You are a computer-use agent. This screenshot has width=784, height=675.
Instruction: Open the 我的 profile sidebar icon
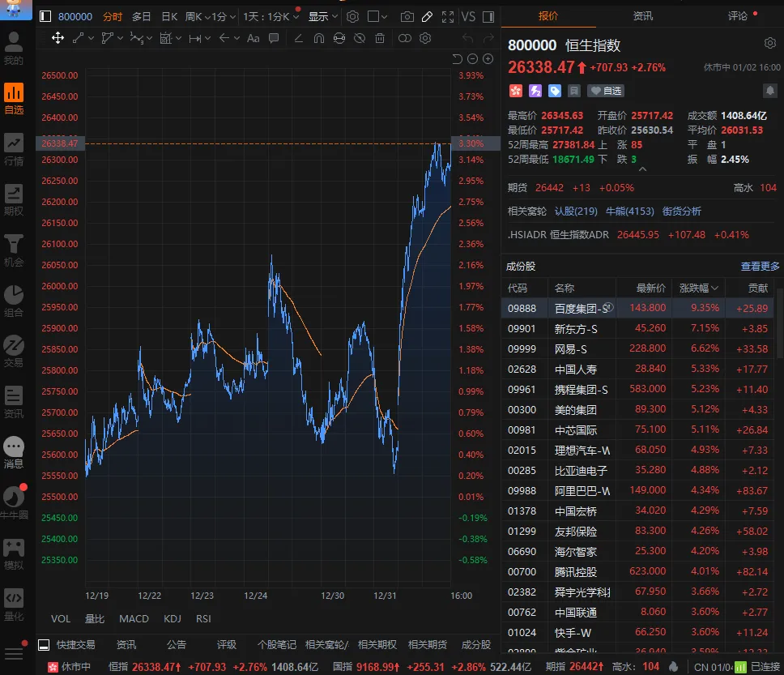14,49
